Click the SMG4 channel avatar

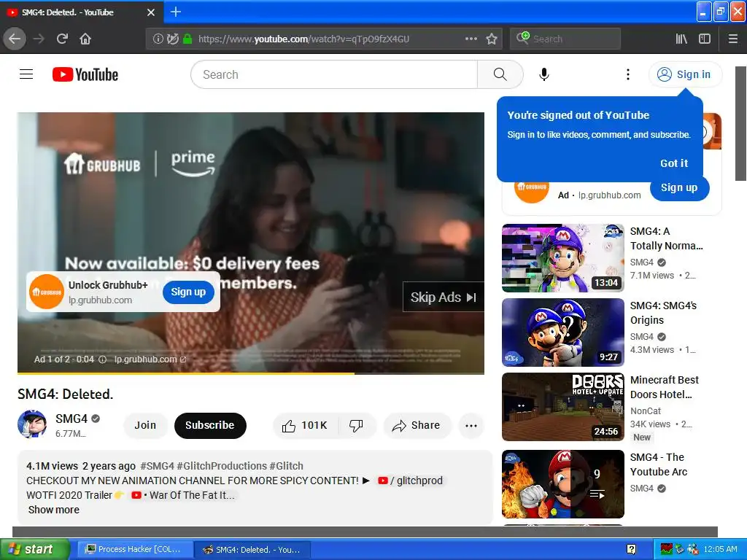pos(32,424)
